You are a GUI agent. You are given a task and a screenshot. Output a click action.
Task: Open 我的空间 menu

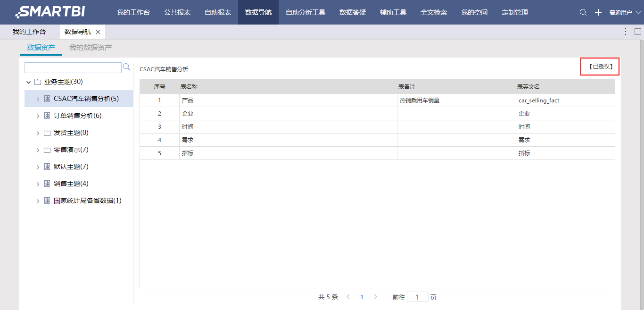(474, 12)
